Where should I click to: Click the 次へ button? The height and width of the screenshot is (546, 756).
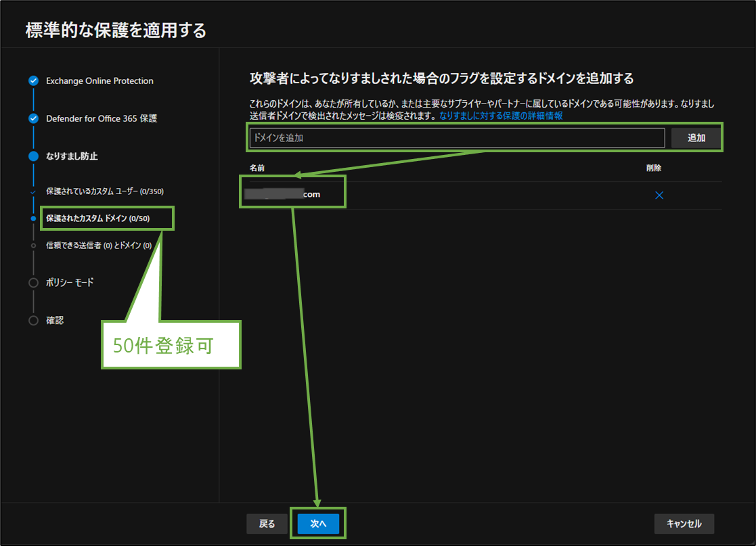point(318,524)
